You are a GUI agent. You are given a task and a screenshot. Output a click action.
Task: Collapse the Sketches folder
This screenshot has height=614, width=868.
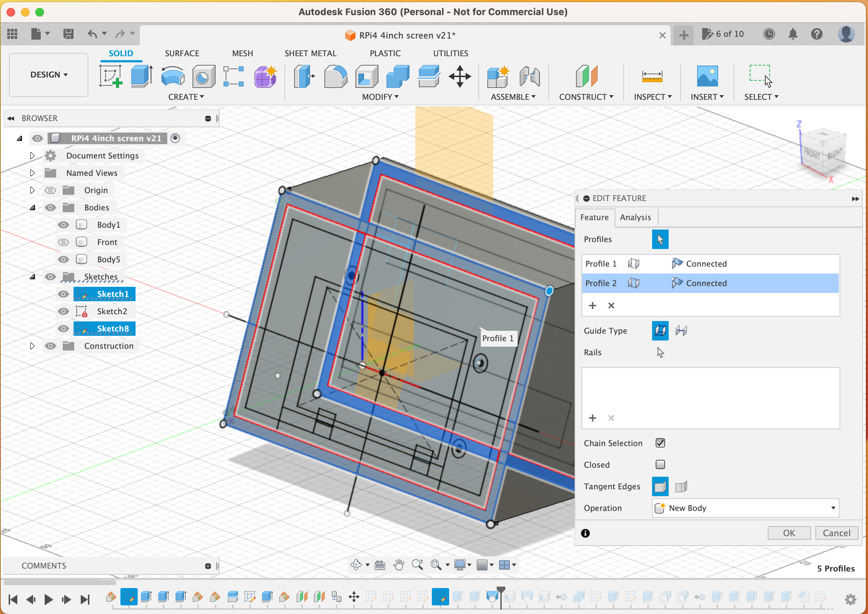pos(32,277)
